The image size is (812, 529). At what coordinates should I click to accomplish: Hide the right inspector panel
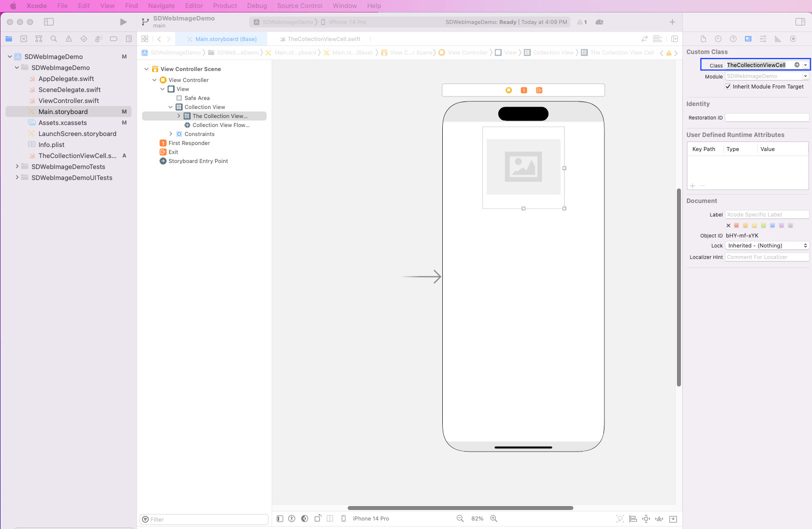click(800, 22)
